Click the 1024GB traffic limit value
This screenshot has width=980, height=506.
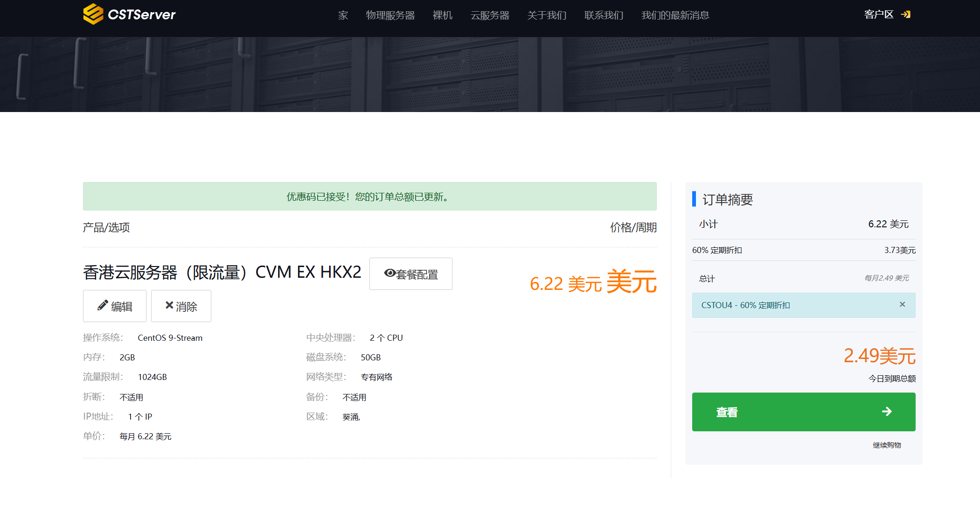click(x=152, y=377)
